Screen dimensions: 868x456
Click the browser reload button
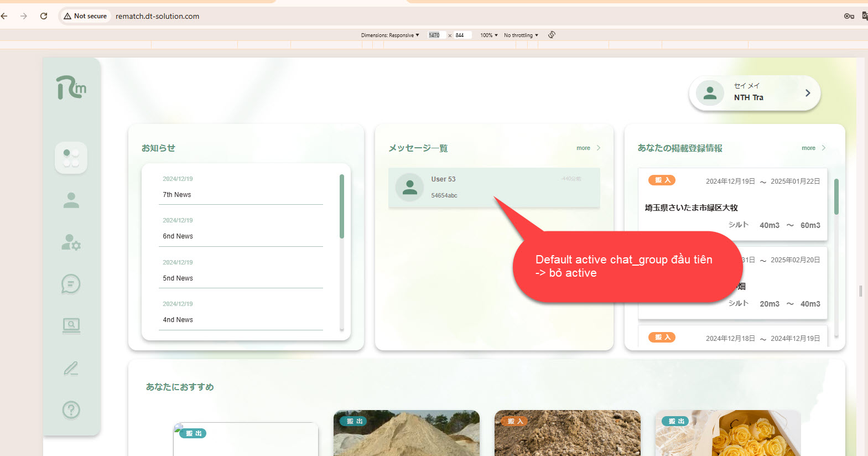(44, 16)
